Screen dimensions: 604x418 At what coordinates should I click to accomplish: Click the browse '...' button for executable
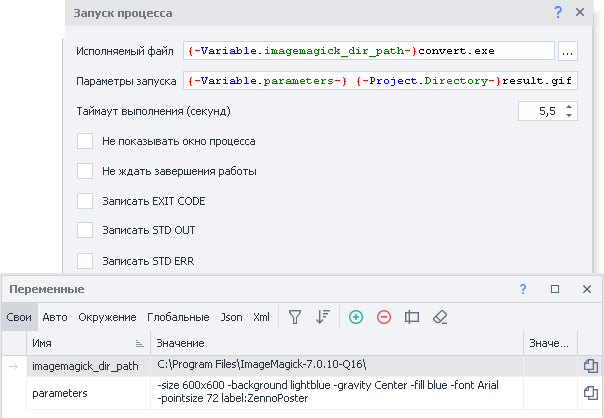tap(567, 50)
